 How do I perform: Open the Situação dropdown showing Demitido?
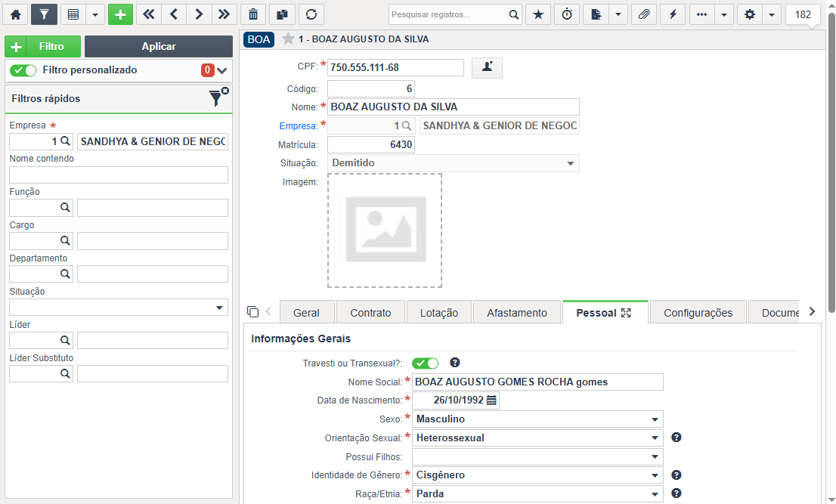[454, 163]
